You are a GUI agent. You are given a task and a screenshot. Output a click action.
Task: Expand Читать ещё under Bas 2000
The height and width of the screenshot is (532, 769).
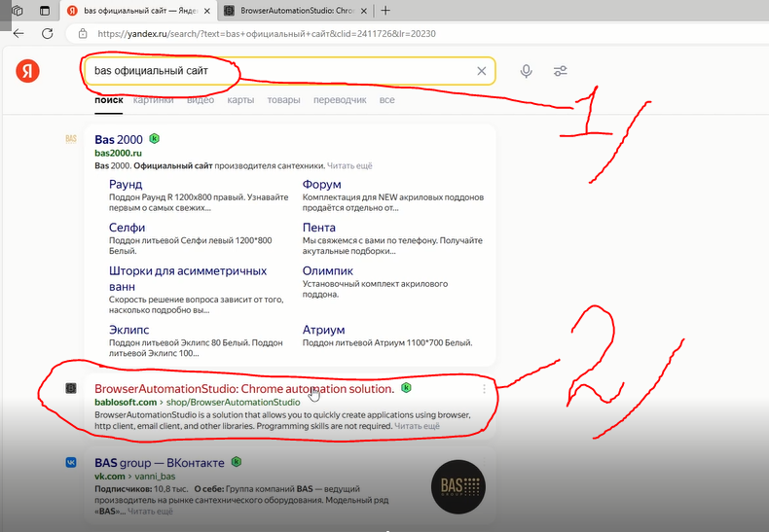point(349,165)
